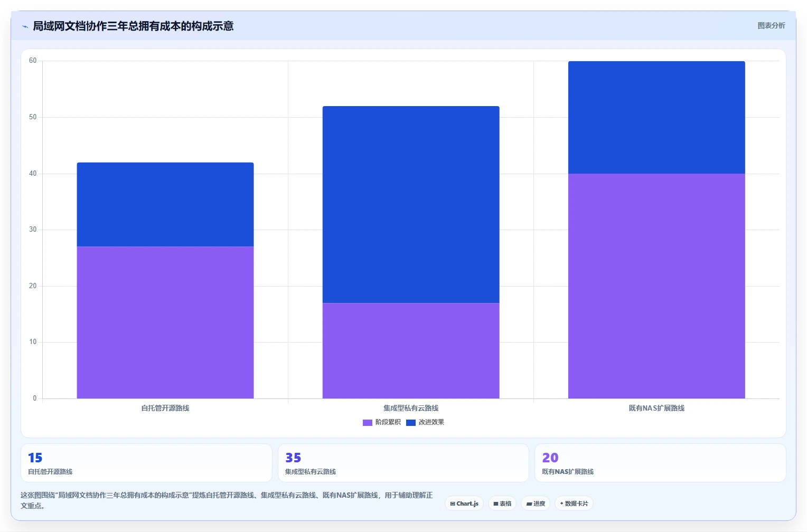Image resolution: width=807 pixels, height=532 pixels.
Task: Click the chart title 局域网文档协作三年总拥有成本的构成示意
Action: (133, 26)
